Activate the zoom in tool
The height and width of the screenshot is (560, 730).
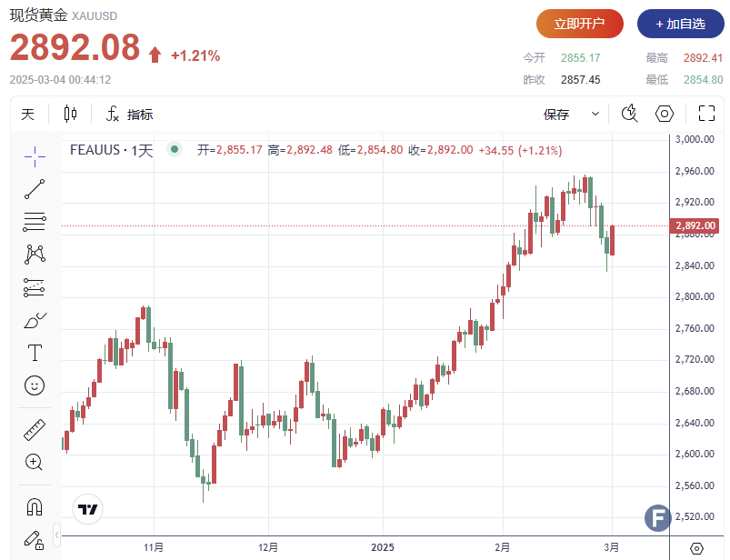coord(35,462)
